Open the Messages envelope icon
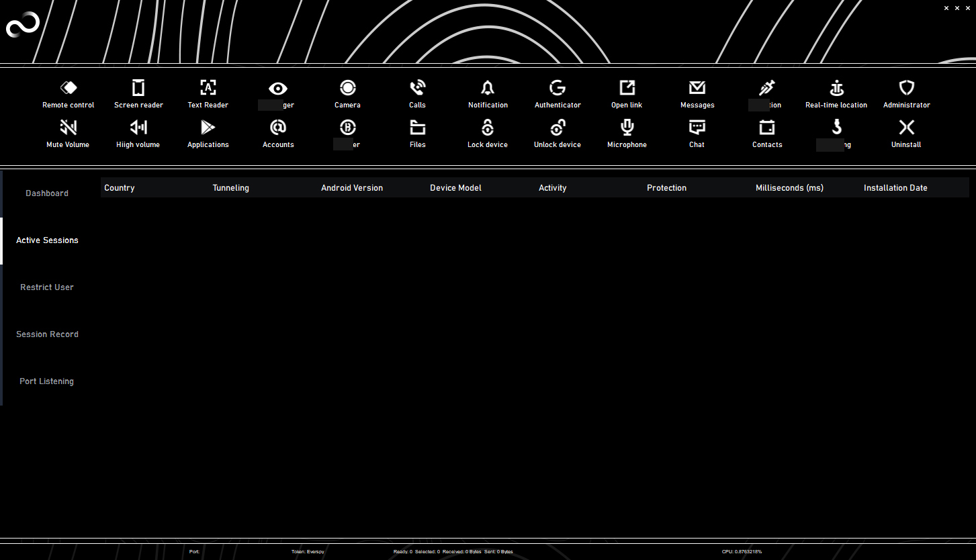Screen dimensions: 976x560 (x=697, y=88)
